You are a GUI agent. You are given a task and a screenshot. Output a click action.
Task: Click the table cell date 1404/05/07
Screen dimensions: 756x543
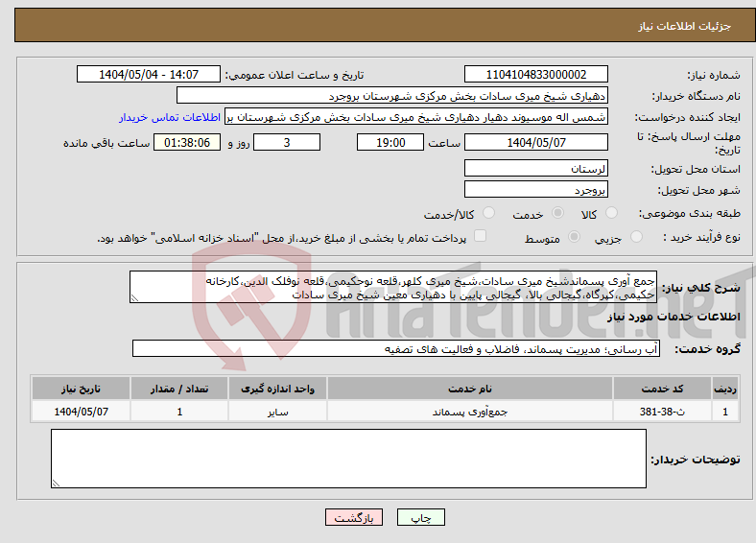(81, 412)
